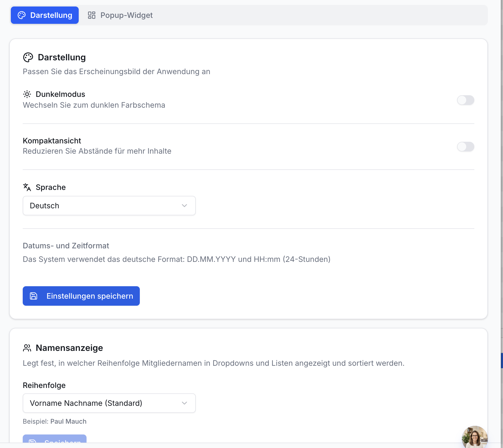This screenshot has width=503, height=448.
Task: Save settings with Einstellungen speichern button
Action: pyautogui.click(x=81, y=296)
